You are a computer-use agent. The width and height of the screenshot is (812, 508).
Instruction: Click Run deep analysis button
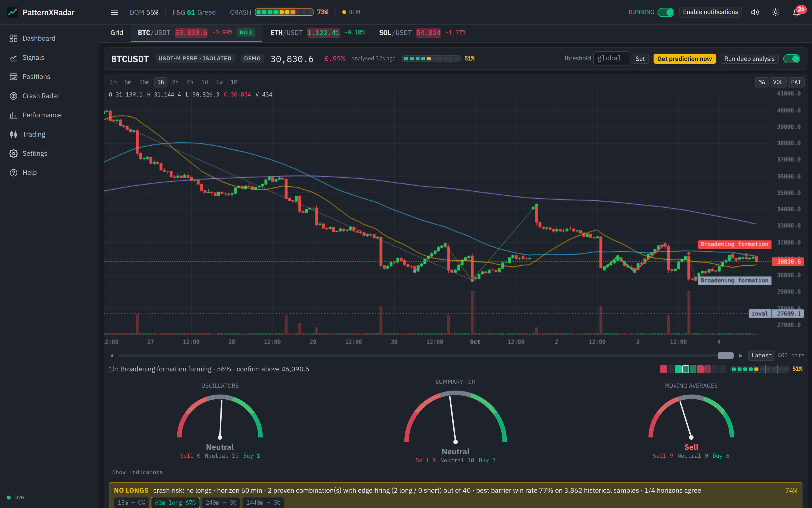click(749, 59)
